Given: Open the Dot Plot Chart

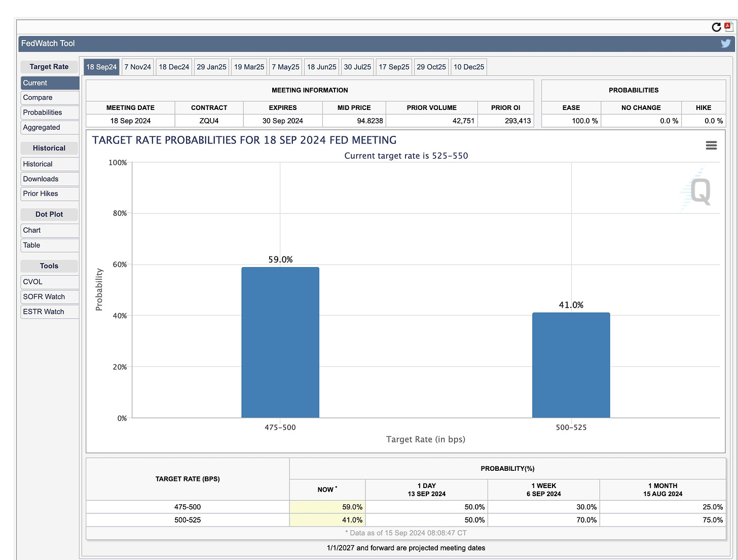Looking at the screenshot, I should (50, 230).
